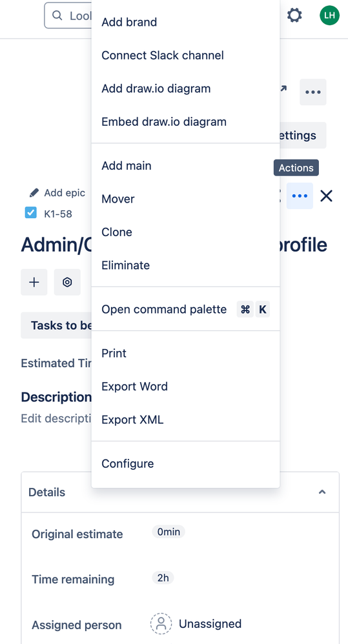This screenshot has width=348, height=644.
Task: Click the 2h Time remaining value
Action: click(x=163, y=578)
